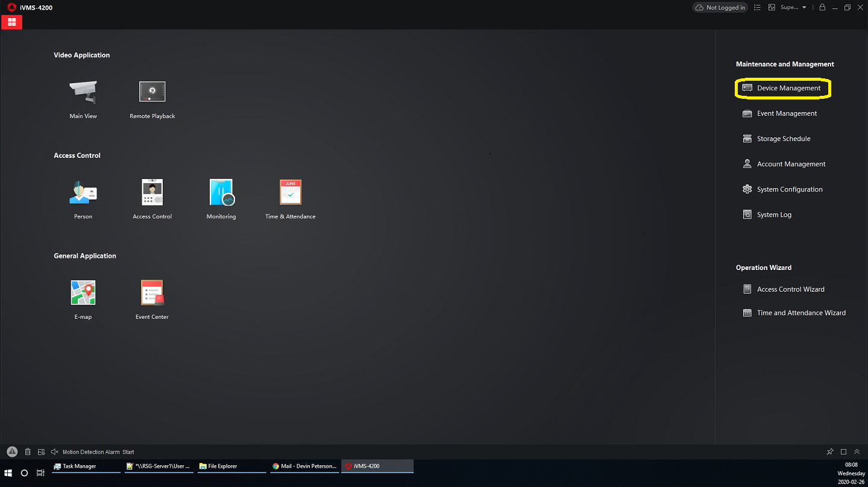Click the Not Logged in cloud button
868x487 pixels.
click(720, 7)
